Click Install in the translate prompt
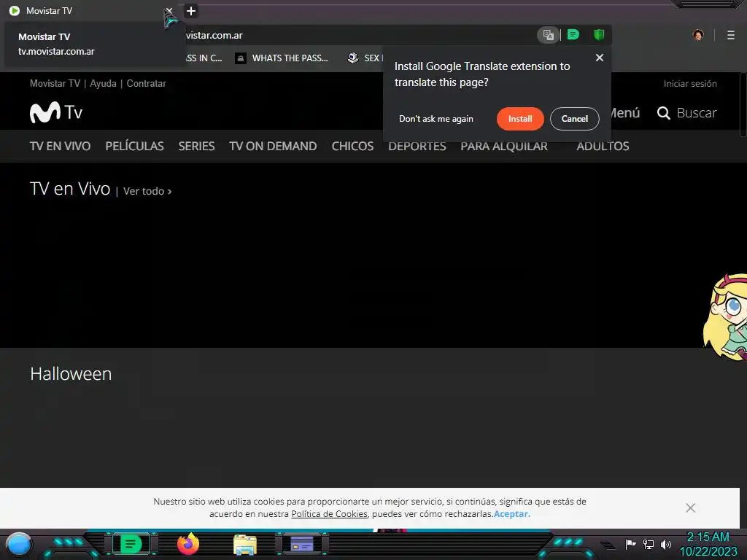The image size is (747, 560). 520,119
